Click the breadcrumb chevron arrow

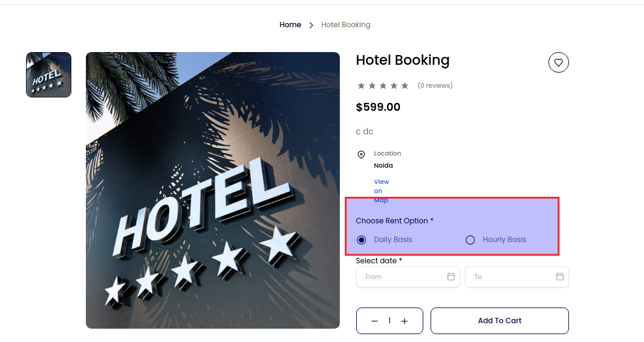(x=311, y=25)
